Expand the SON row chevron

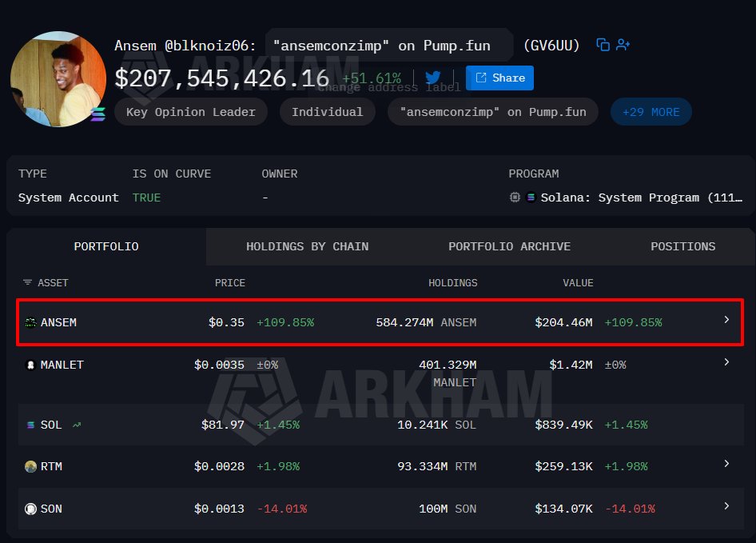tap(726, 506)
